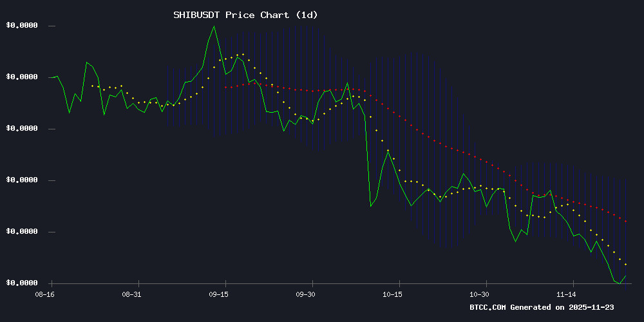Viewport: 644px width, 322px height.
Task: Click the highest peak of green price line
Action: 214,26
